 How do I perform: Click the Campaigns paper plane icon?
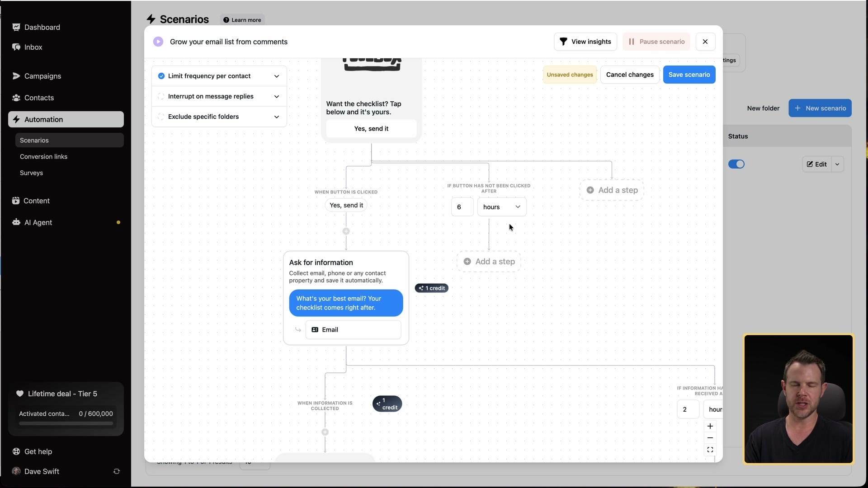tap(16, 76)
